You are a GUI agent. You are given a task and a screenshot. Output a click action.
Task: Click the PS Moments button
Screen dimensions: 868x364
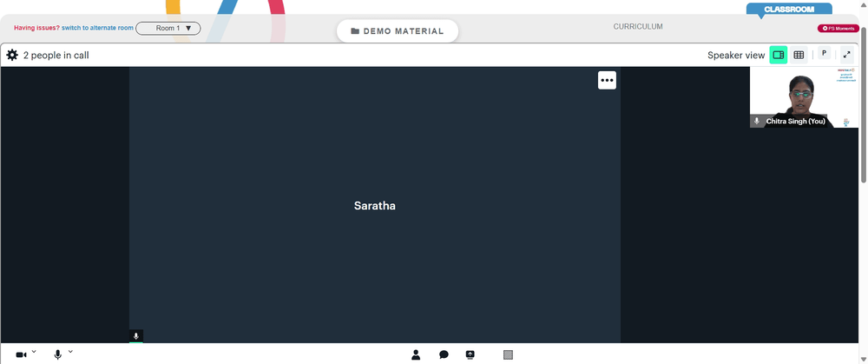click(x=838, y=29)
